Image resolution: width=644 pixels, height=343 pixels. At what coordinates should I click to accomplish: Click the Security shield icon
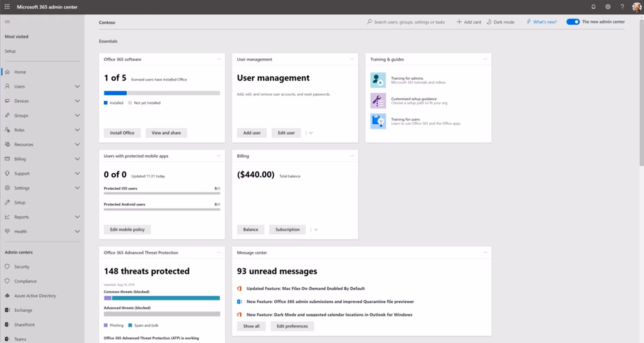7,266
